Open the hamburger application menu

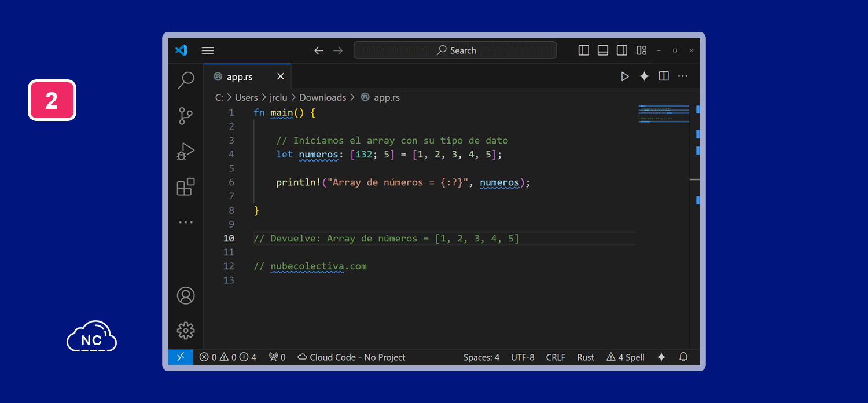coord(208,50)
